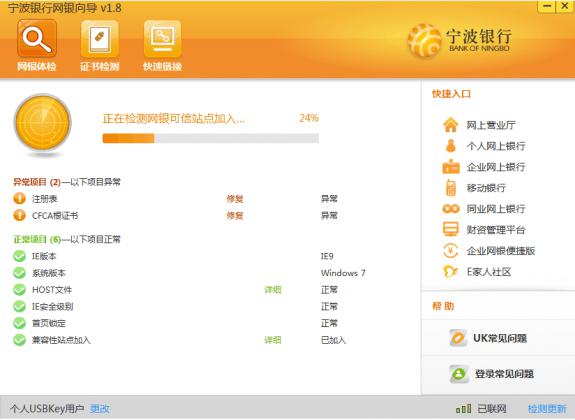The width and height of the screenshot is (575, 420).
Task: Click the 个人USBKey用户 status text
Action: pos(47,408)
